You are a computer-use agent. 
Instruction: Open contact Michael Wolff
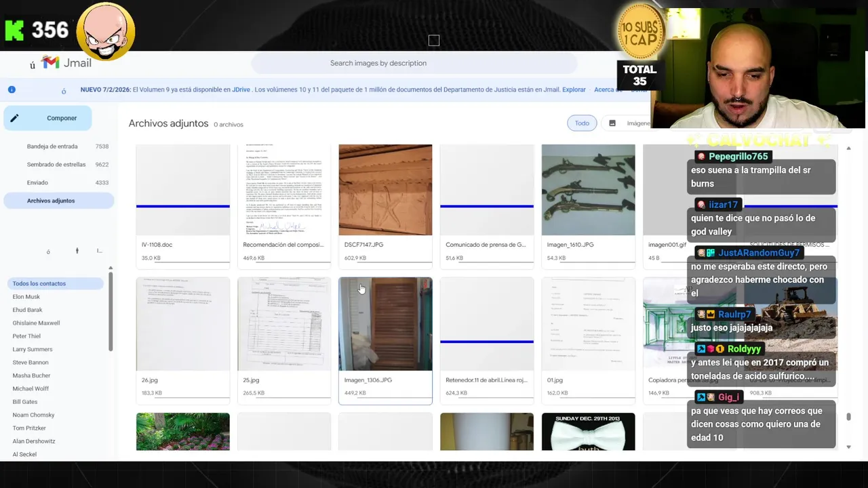click(31, 389)
